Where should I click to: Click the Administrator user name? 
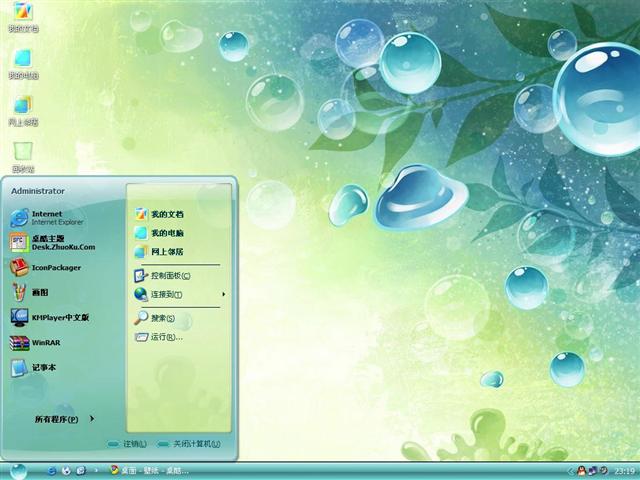[38, 191]
